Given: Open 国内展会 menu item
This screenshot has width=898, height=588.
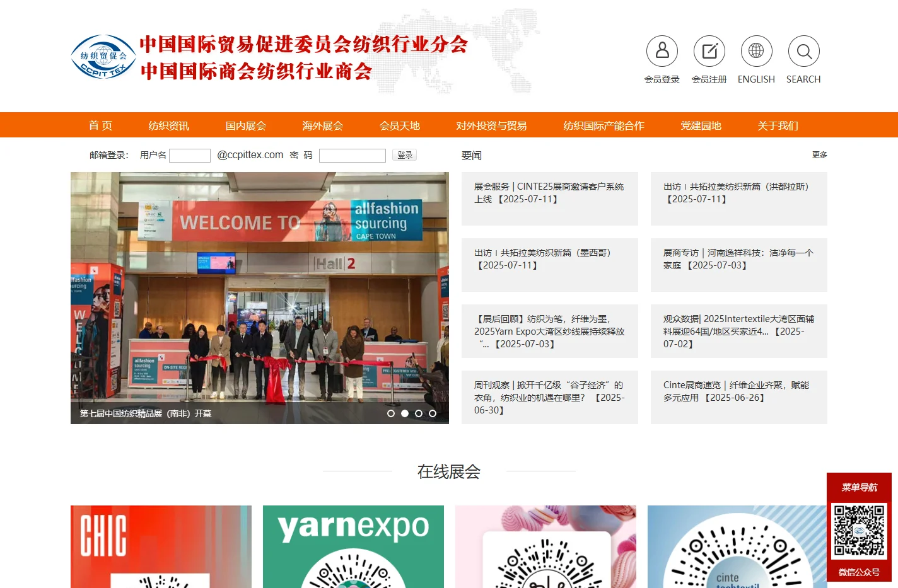Looking at the screenshot, I should 246,125.
